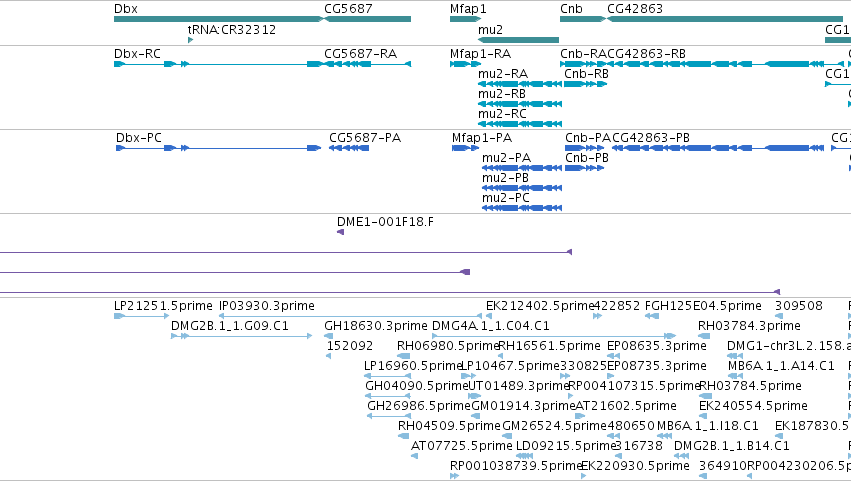Click the mu2 gene bar

518,40
